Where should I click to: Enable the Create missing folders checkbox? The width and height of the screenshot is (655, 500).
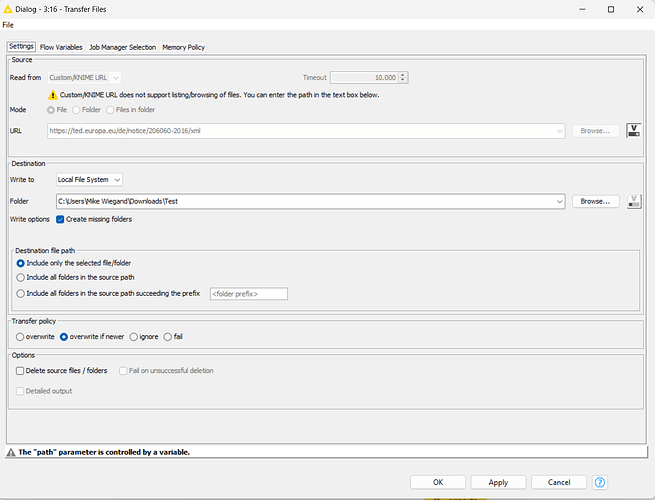click(60, 219)
